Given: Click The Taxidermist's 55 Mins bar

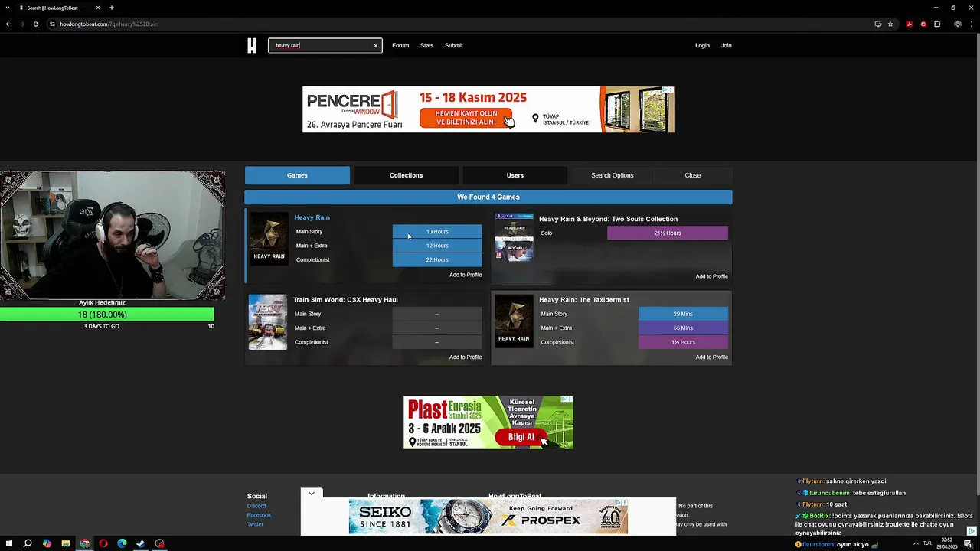Looking at the screenshot, I should [x=683, y=328].
